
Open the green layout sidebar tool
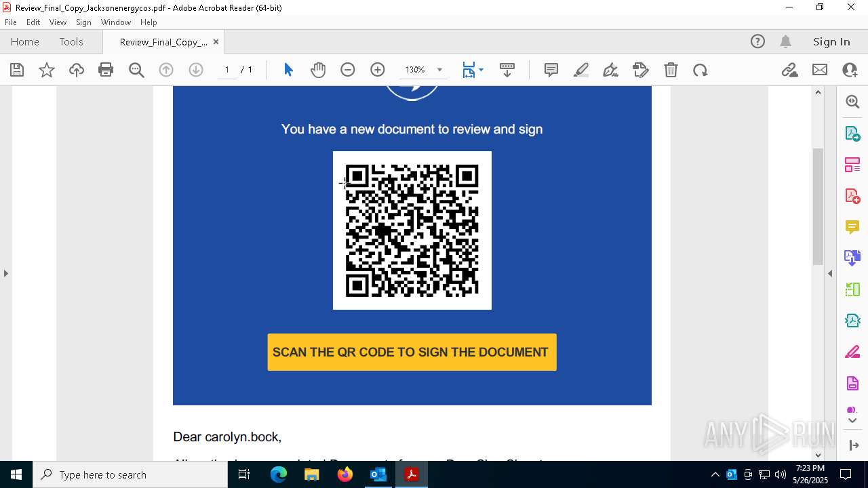point(852,289)
